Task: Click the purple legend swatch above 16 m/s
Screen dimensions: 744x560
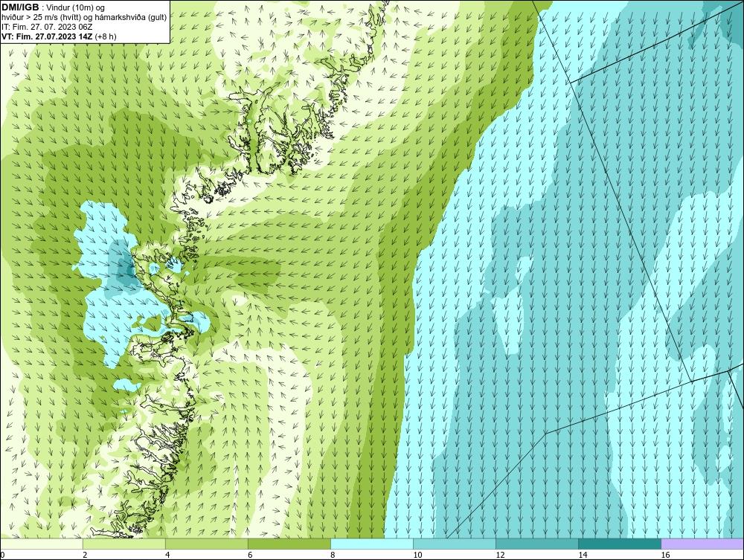Action: 702,544
